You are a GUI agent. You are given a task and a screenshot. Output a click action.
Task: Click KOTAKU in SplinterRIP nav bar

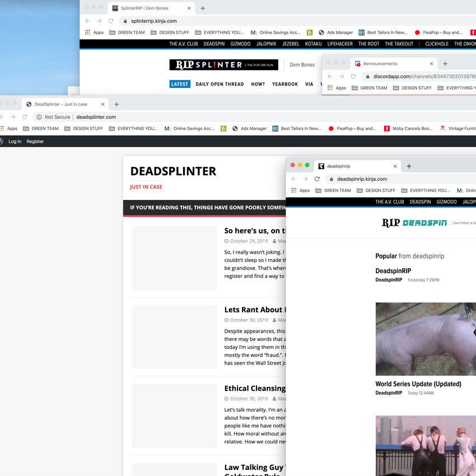(x=313, y=44)
